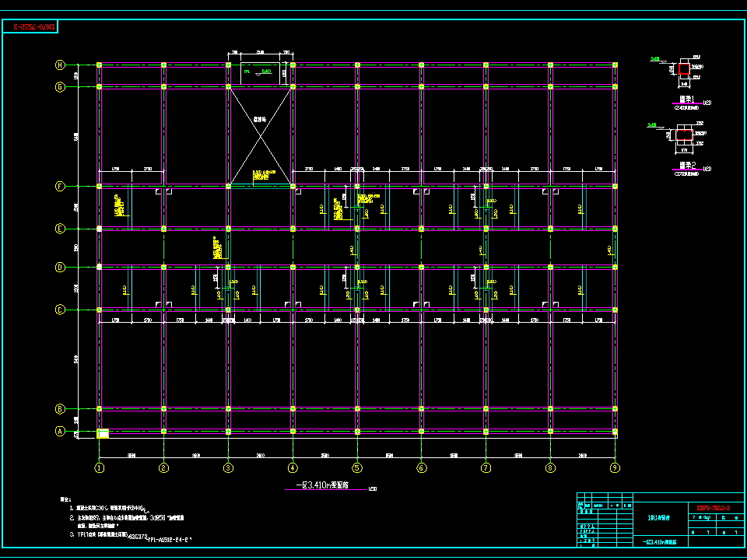Click the grid axis bubble labeled C

(x=60, y=310)
